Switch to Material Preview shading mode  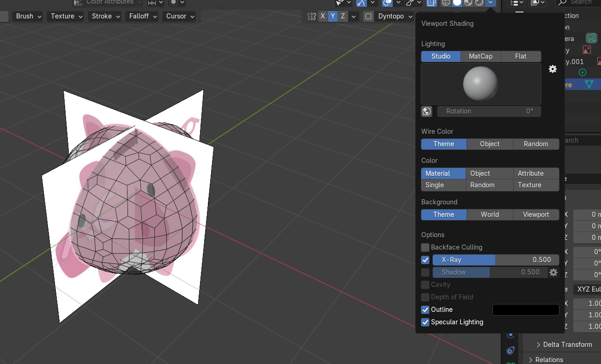(468, 2)
